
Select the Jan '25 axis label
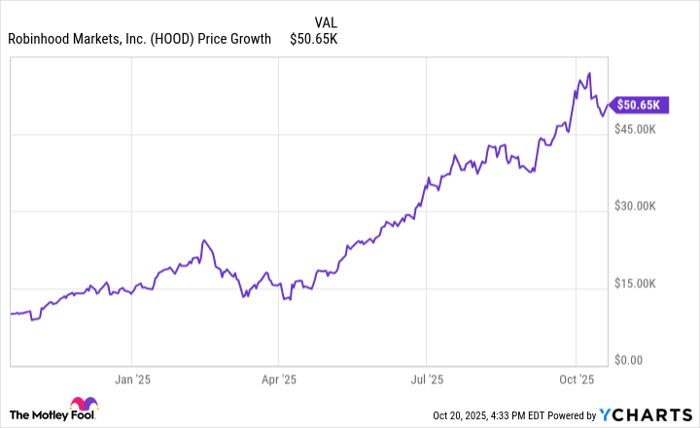click(131, 380)
